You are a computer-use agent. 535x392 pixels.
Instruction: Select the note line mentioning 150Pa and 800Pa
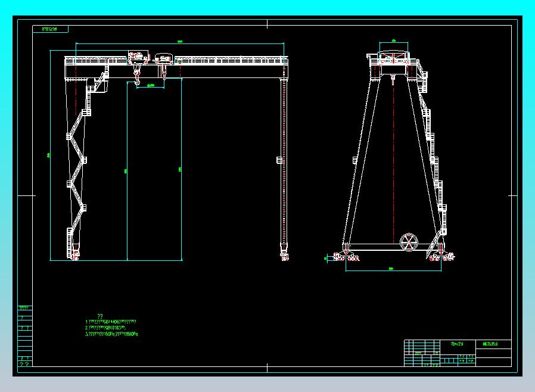click(x=111, y=334)
